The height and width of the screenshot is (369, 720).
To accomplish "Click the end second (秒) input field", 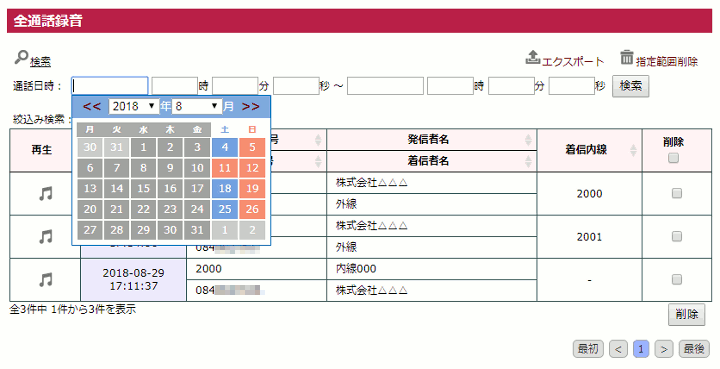I will [x=572, y=86].
